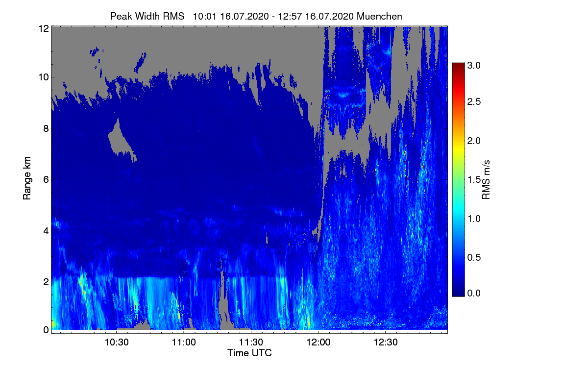Click the 'Range km' y-axis label

tap(27, 178)
